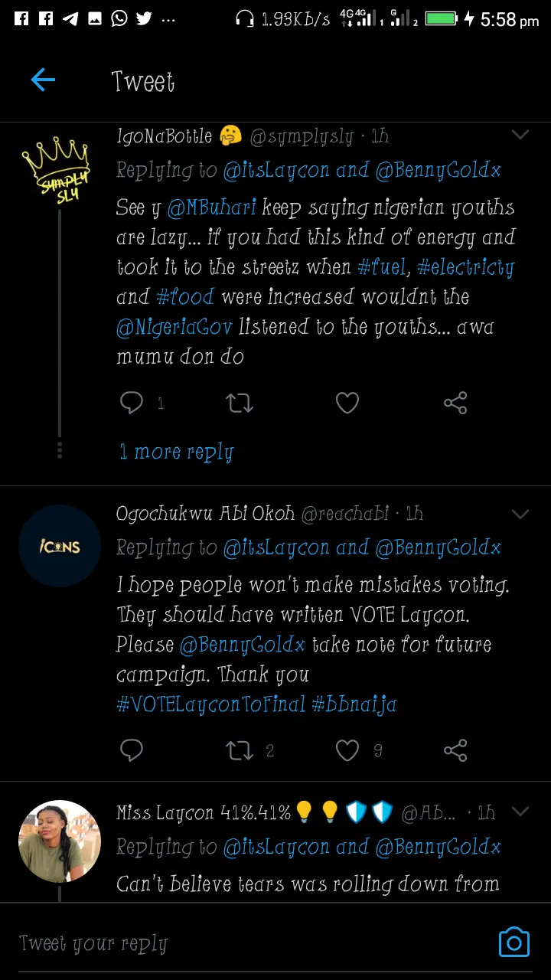
Task: Share Ogochukwu Abi Okoh's tweet
Action: point(455,750)
